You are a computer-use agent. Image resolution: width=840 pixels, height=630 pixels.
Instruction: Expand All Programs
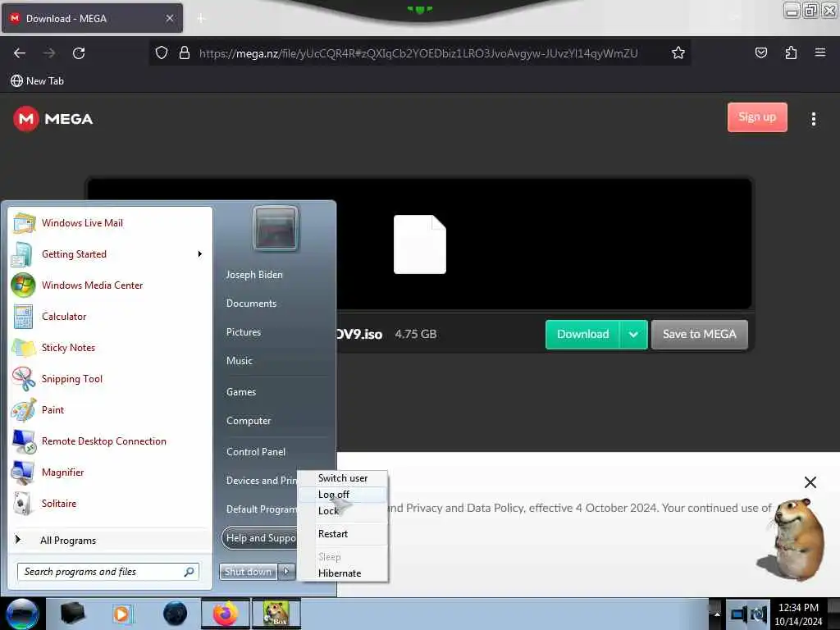click(x=111, y=540)
